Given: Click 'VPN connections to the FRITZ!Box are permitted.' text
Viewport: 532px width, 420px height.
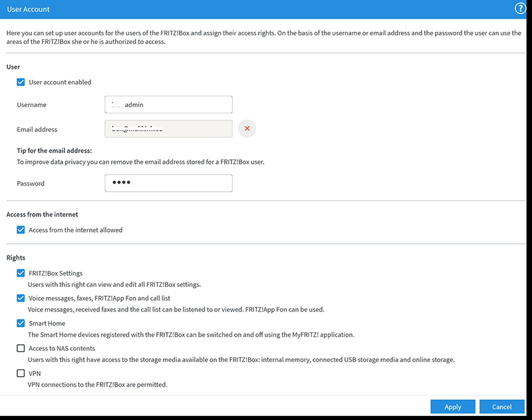Looking at the screenshot, I should click(97, 385).
